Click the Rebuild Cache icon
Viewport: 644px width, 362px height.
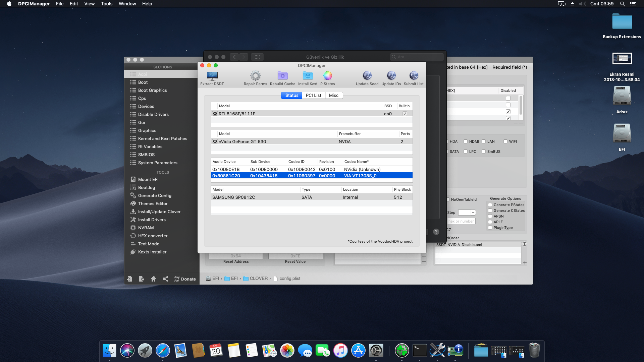[282, 76]
